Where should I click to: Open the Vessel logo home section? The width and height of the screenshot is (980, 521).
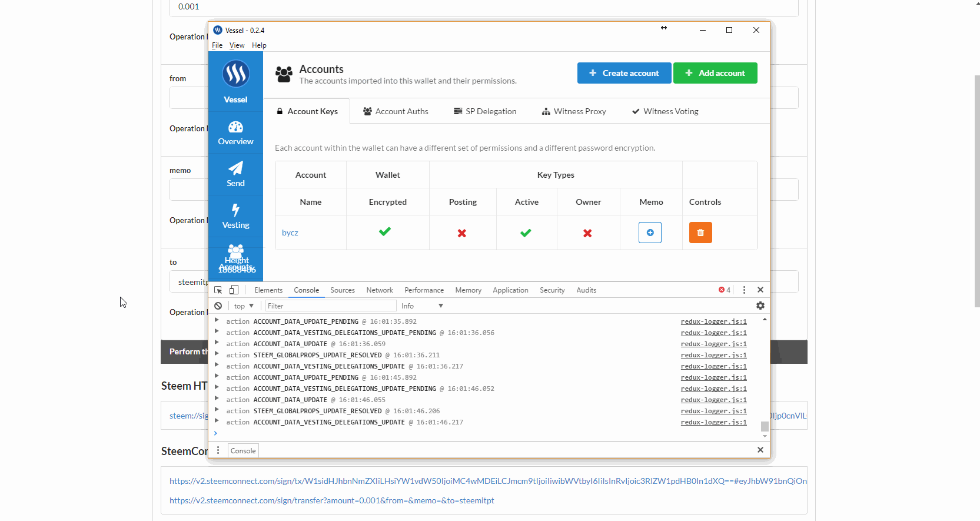(235, 81)
